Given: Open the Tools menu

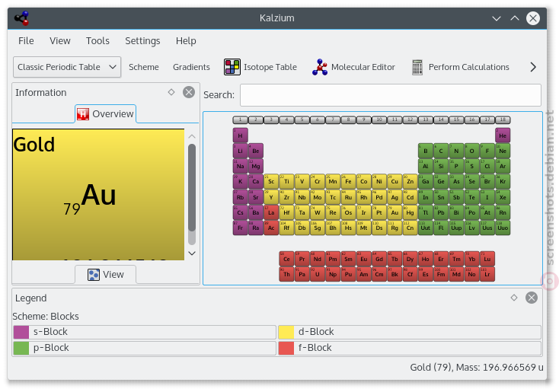Looking at the screenshot, I should (97, 41).
